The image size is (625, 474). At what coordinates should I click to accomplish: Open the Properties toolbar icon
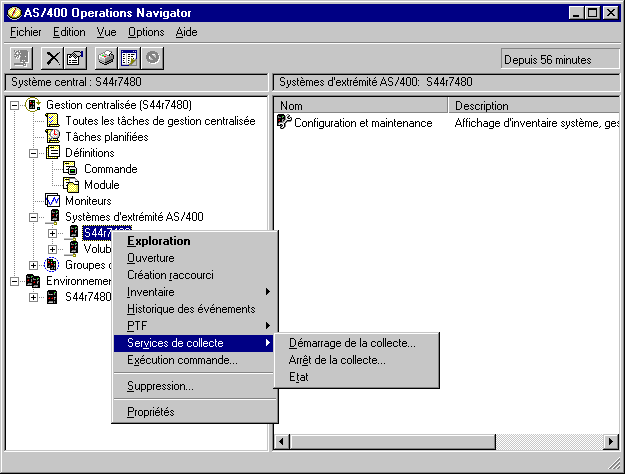tap(75, 58)
